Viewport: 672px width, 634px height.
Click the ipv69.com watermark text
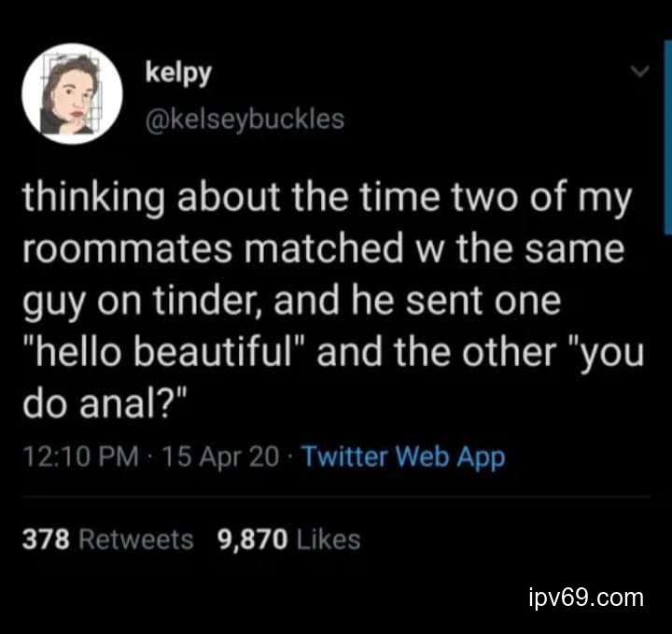pos(584,597)
